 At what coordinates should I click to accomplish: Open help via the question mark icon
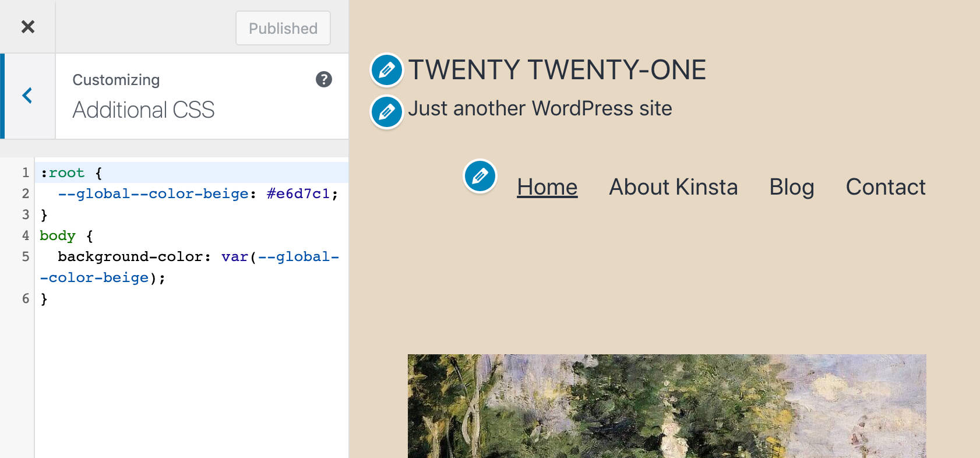(x=324, y=79)
